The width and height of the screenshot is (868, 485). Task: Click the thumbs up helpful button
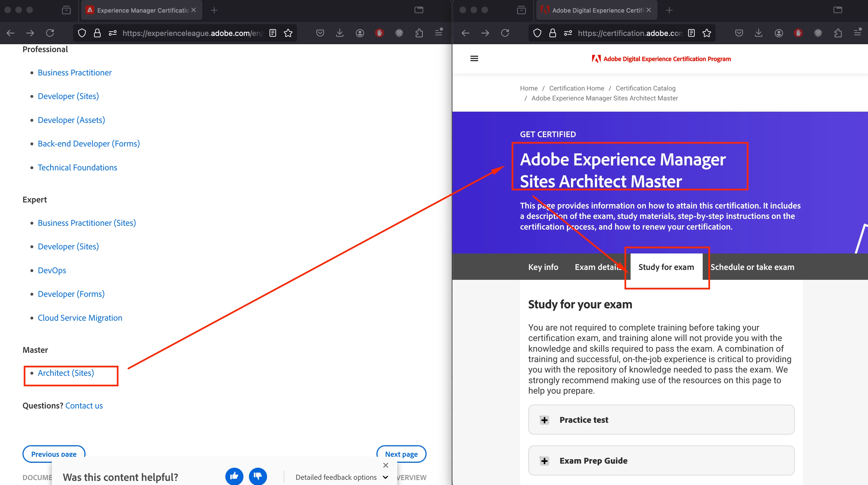234,476
